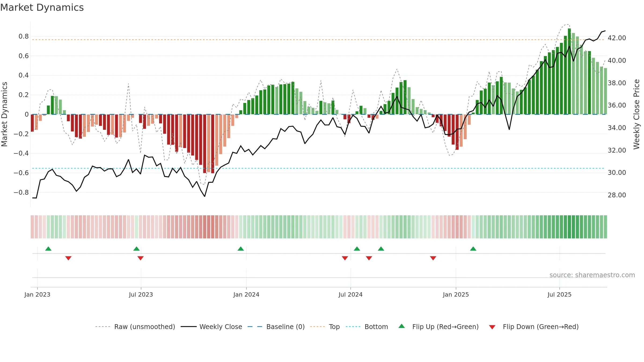Click the 0.8 left axis label
The height and width of the screenshot is (362, 644).
(24, 36)
